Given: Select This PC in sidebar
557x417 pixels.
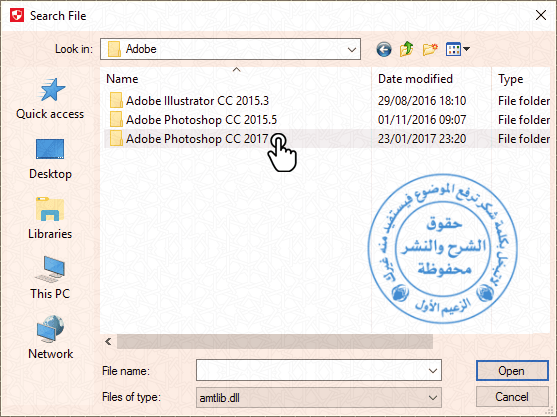Looking at the screenshot, I should (50, 278).
